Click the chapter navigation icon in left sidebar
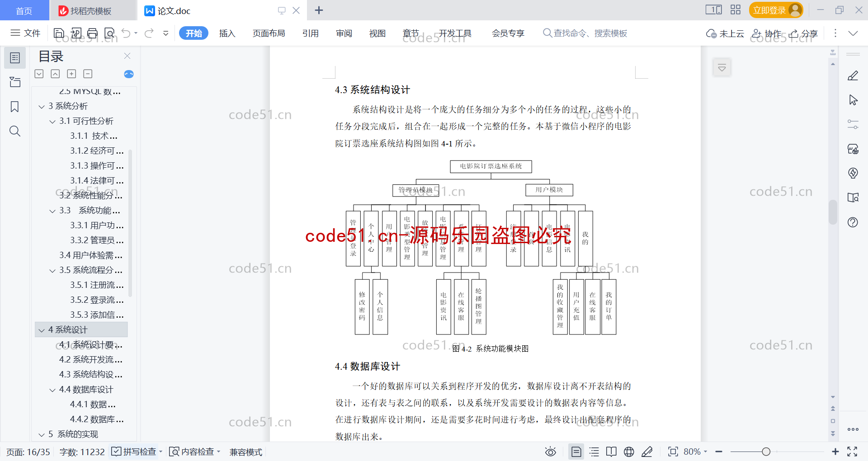 15,82
